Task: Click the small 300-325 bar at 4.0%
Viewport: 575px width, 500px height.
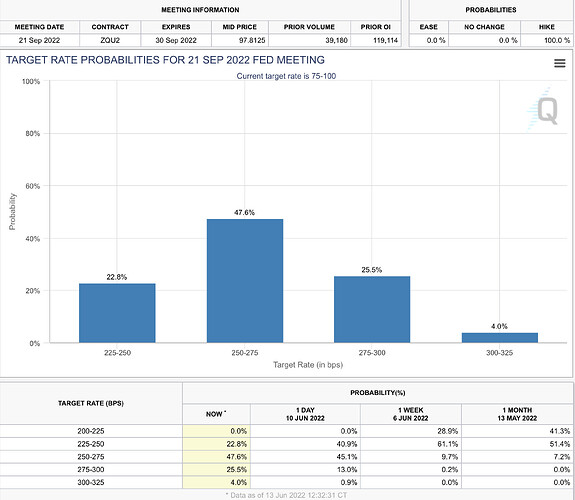Action: coord(499,337)
